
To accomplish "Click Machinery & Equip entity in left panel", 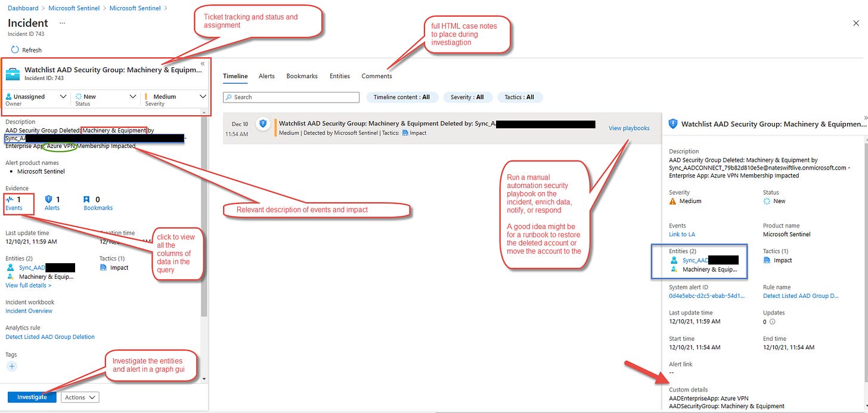I will pos(46,277).
